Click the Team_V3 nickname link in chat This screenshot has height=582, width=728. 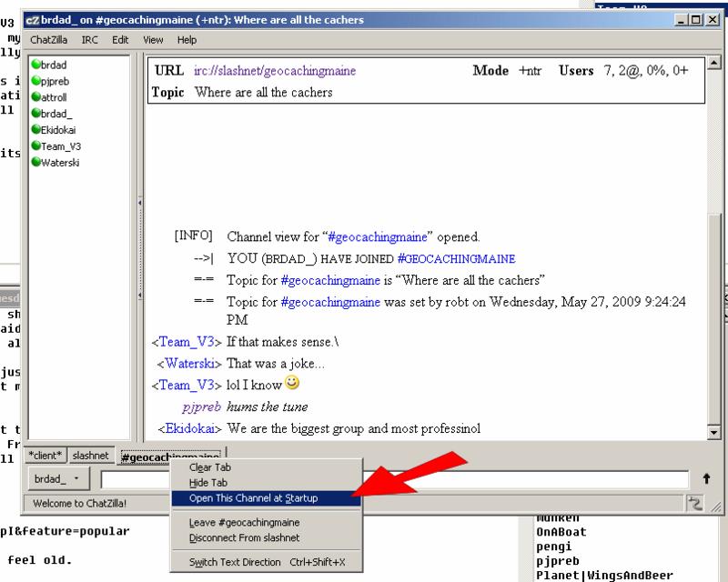tap(186, 342)
